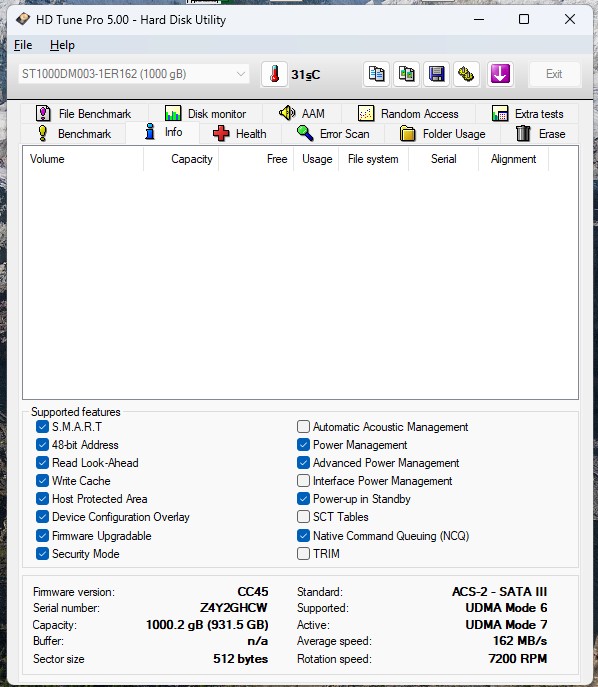Switch to the AAM tab

[x=301, y=114]
